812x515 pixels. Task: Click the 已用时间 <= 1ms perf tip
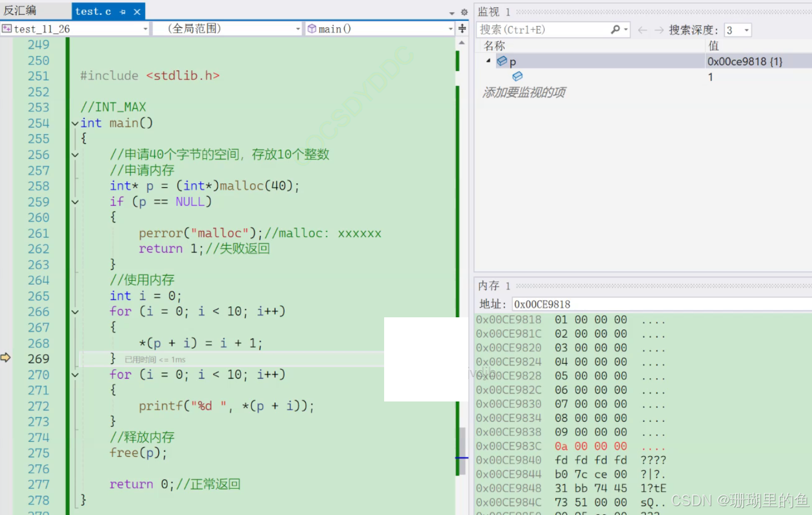pos(155,360)
